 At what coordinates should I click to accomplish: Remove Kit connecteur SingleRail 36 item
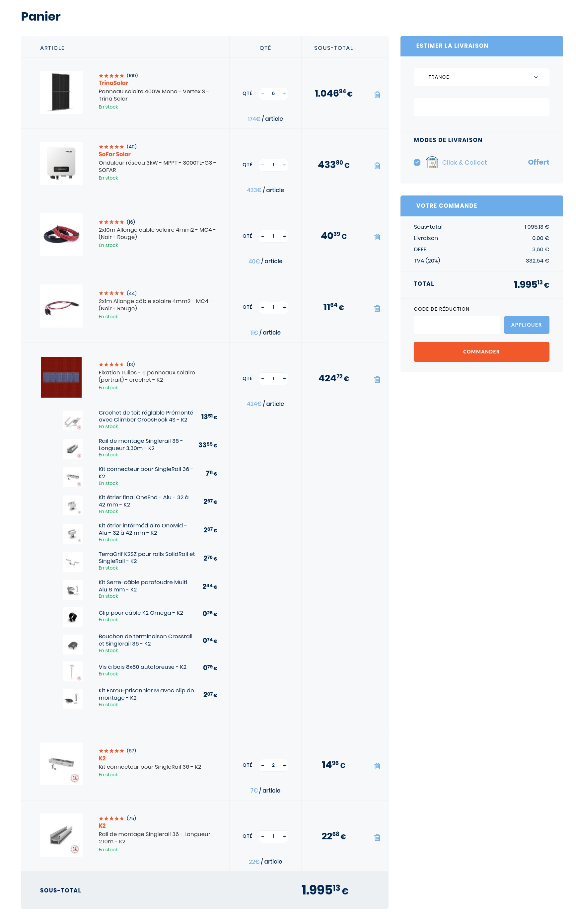377,766
